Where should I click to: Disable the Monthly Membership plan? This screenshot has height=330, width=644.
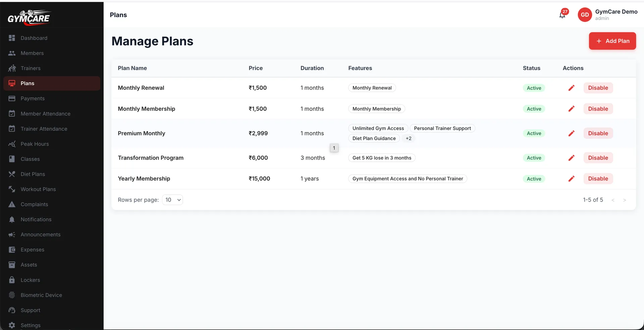pyautogui.click(x=598, y=109)
